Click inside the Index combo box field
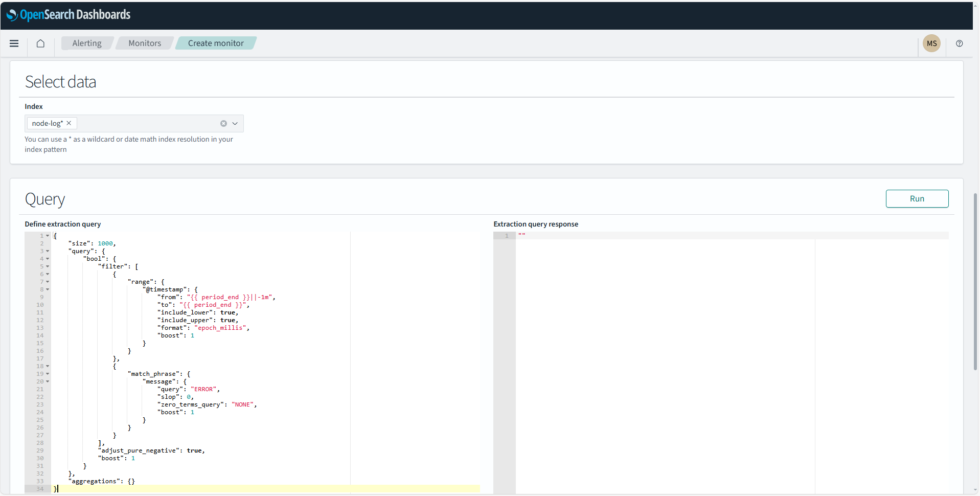This screenshot has height=496, width=980. point(147,124)
